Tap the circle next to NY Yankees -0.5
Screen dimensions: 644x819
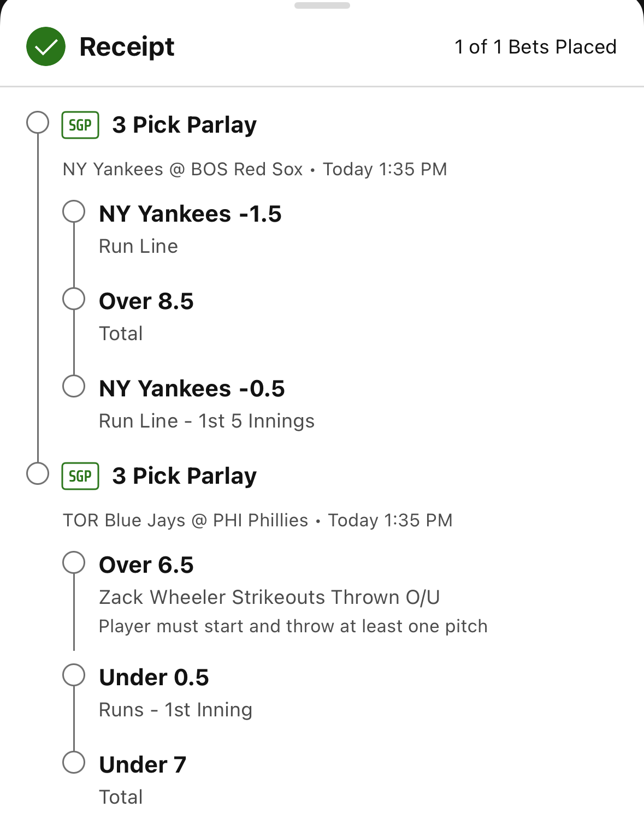coord(74,386)
